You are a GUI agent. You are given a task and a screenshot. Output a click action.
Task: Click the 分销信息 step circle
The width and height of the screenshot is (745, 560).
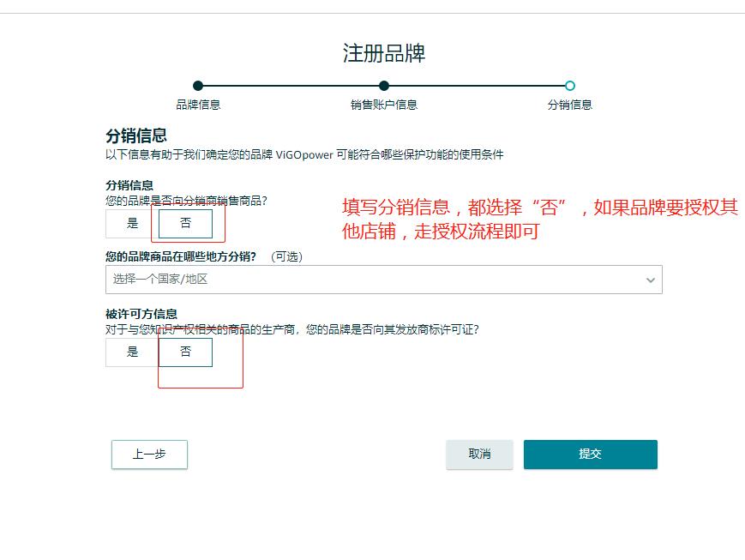(570, 86)
